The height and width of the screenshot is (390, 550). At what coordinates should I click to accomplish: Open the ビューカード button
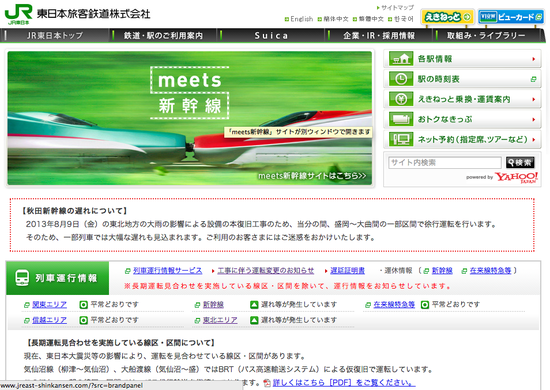511,16
